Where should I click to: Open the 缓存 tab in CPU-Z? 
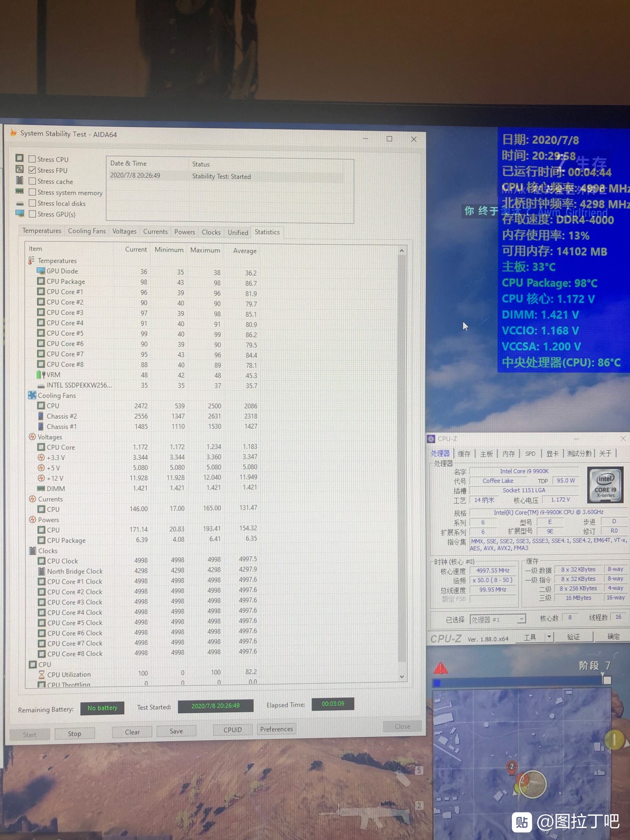tap(464, 454)
